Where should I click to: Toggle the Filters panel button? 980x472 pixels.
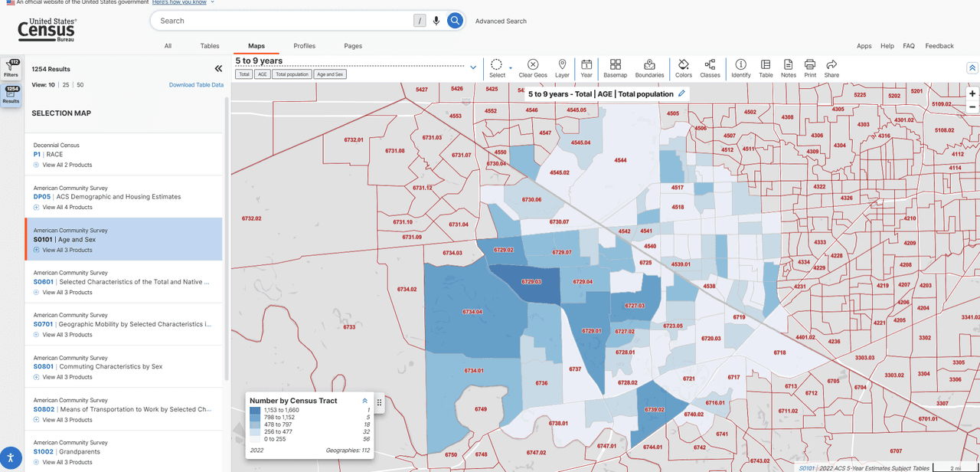click(x=11, y=68)
